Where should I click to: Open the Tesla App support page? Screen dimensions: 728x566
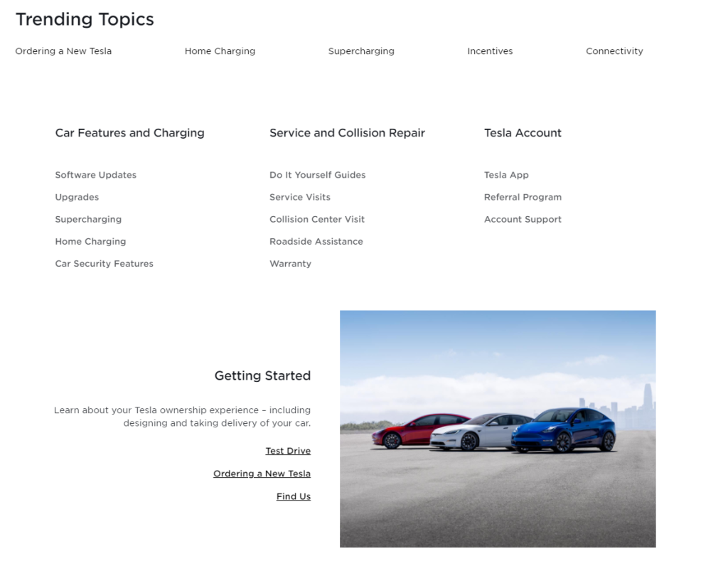point(506,175)
